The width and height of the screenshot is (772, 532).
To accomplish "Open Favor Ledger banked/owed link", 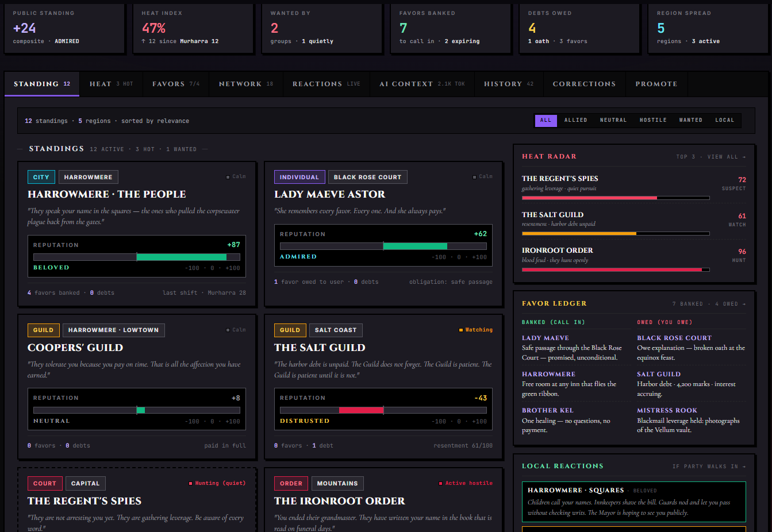I will tap(709, 304).
